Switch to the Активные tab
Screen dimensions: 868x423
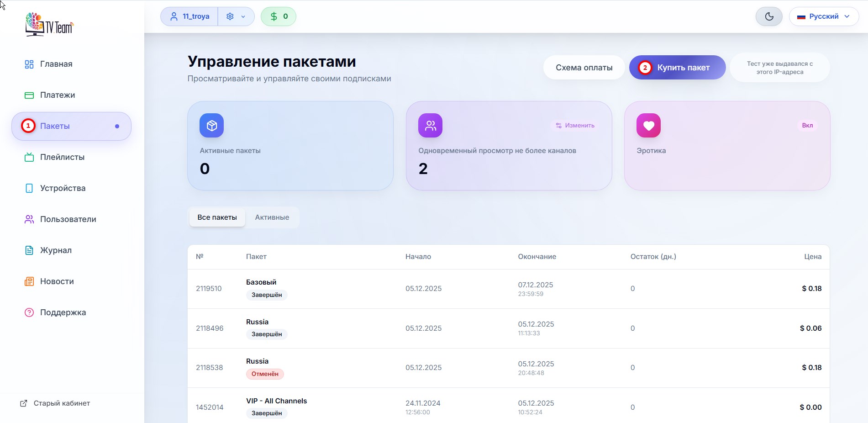(x=272, y=217)
